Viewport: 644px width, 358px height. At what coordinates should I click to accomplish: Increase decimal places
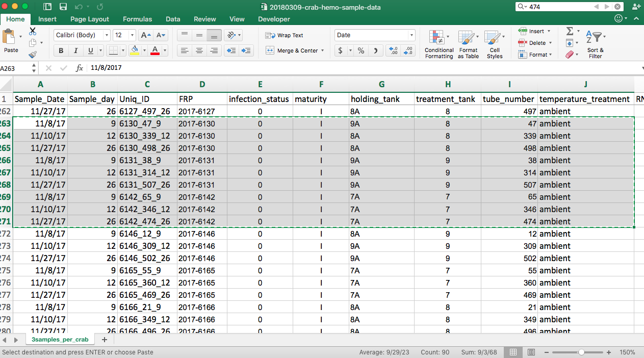[393, 50]
